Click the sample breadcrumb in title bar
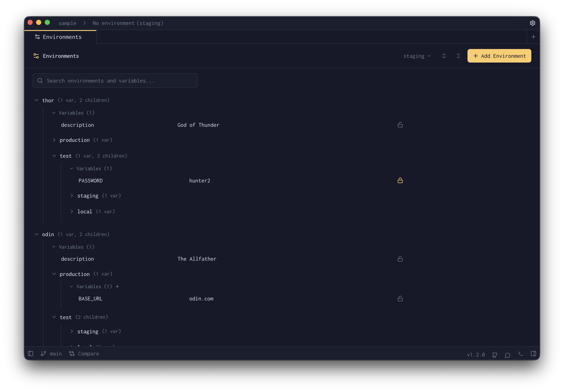Screen dimensions: 564x392 [x=67, y=23]
